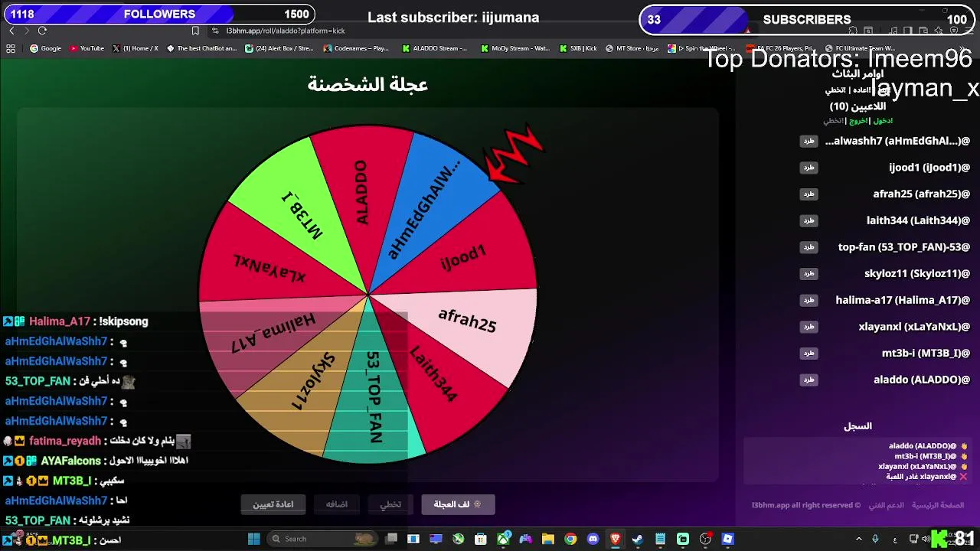The image size is (980, 551).
Task: Open File Explorer from taskbar
Action: click(548, 539)
